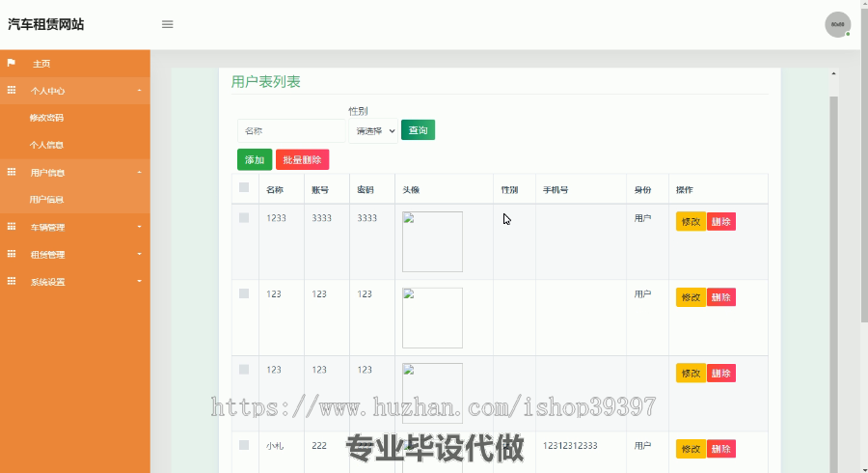Click 修改 for user 小札
868x473 pixels.
pyautogui.click(x=691, y=449)
